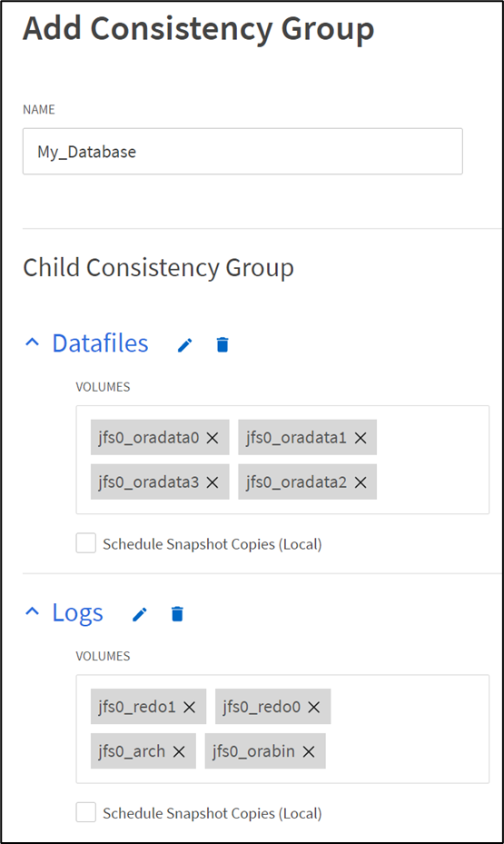
Task: Remove jfs0_redo1 volume from Logs
Action: click(x=189, y=708)
